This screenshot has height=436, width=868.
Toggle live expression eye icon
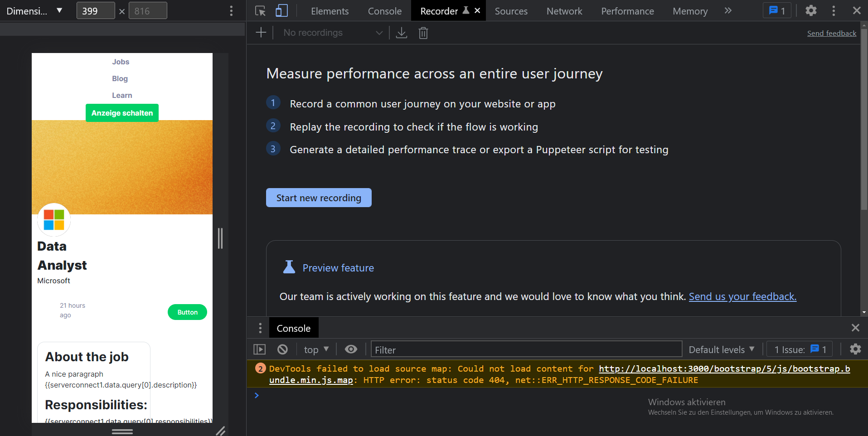tap(351, 349)
